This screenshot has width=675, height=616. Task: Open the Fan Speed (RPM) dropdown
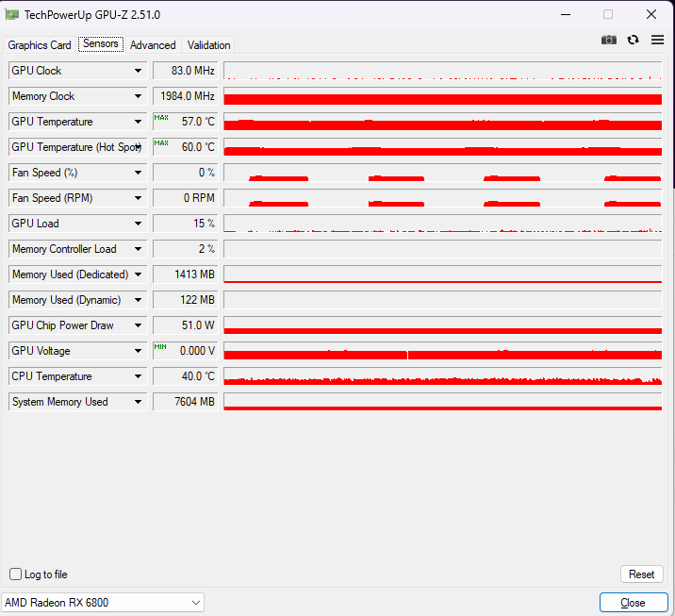pos(138,198)
